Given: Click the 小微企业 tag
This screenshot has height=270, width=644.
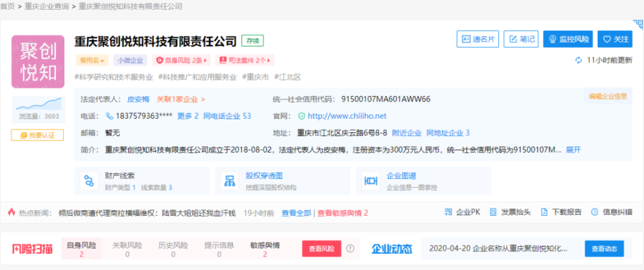Looking at the screenshot, I should point(130,61).
